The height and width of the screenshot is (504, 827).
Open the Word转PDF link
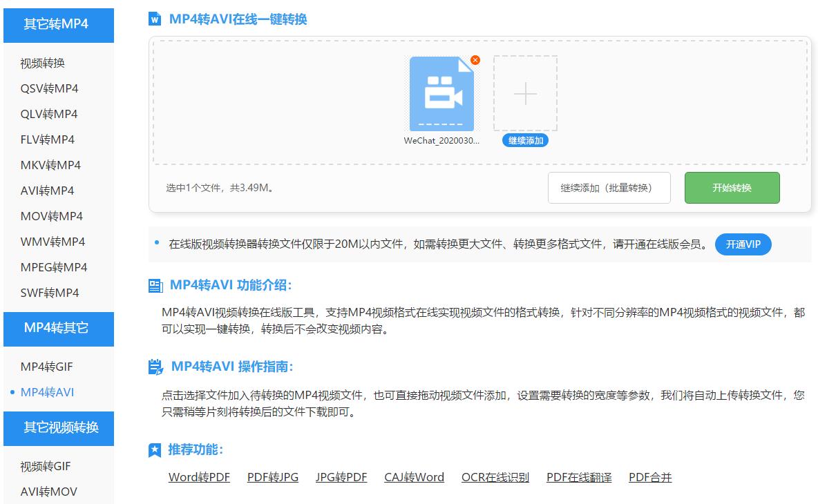coord(200,477)
